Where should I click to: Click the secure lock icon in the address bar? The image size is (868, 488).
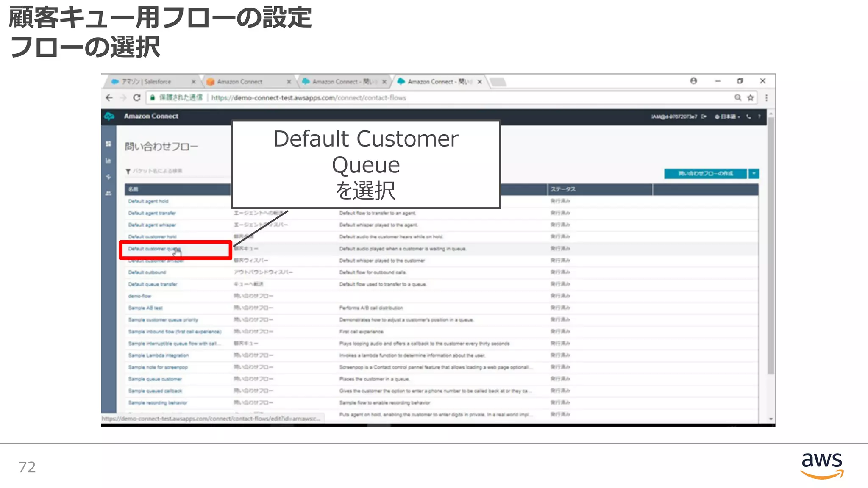[153, 98]
